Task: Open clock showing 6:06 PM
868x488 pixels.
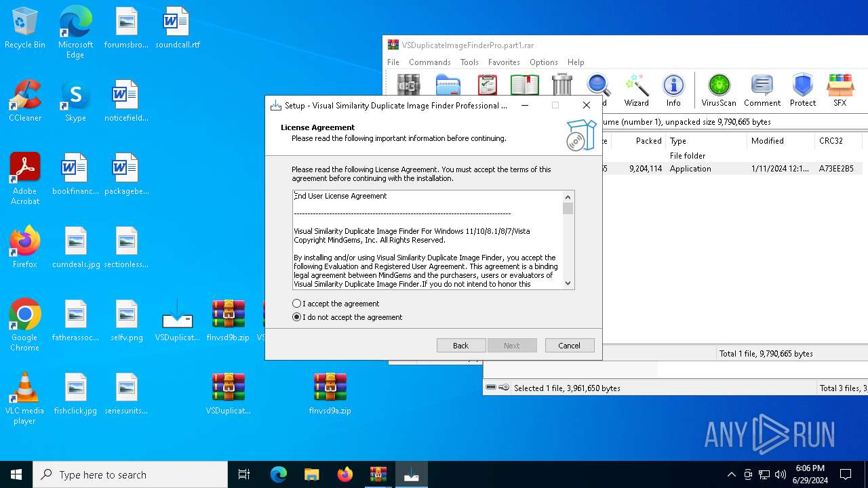Action: (810, 474)
